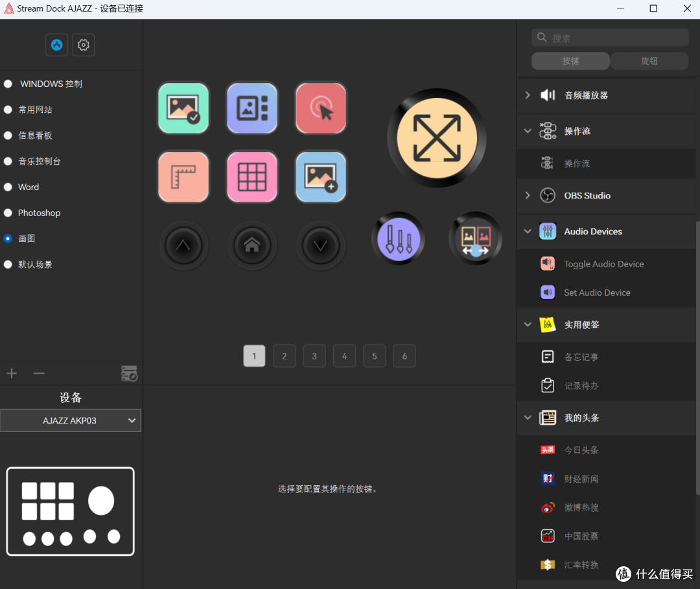This screenshot has width=700, height=589.
Task: Go to page 5
Action: 375,355
